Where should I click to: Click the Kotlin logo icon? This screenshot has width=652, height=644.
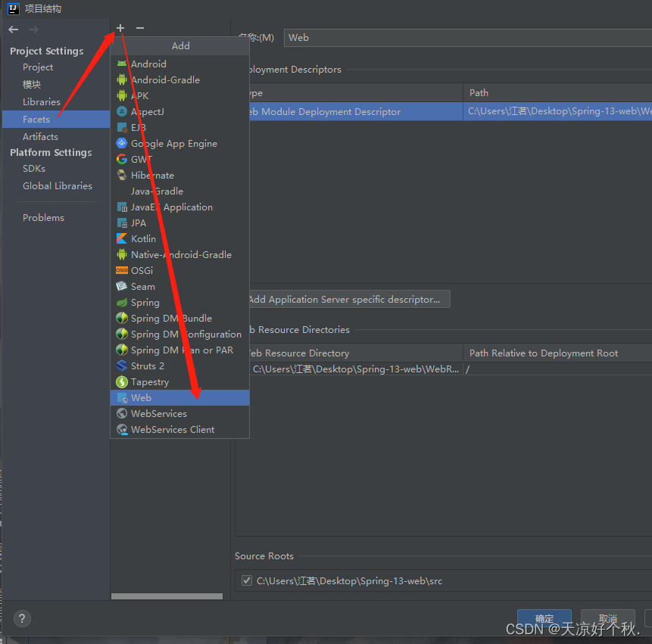coord(122,238)
